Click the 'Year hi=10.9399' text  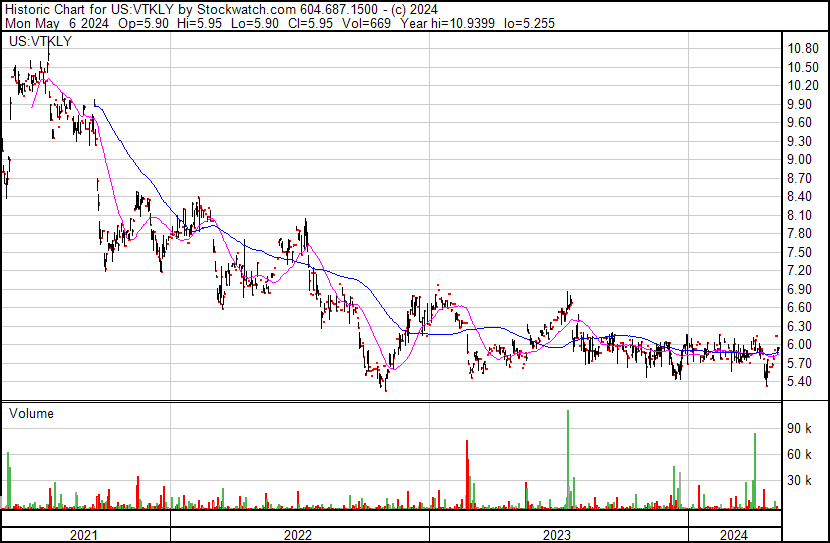[x=447, y=23]
